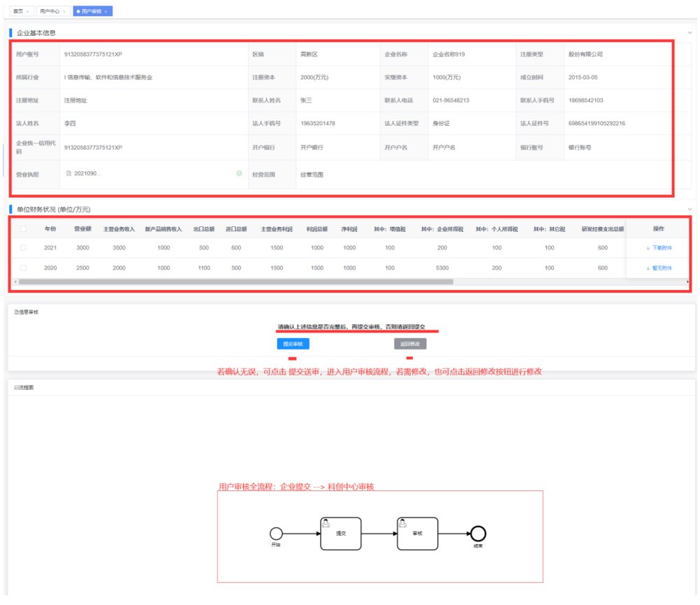Click 暂无附件 link in the 2020 row

(x=662, y=268)
